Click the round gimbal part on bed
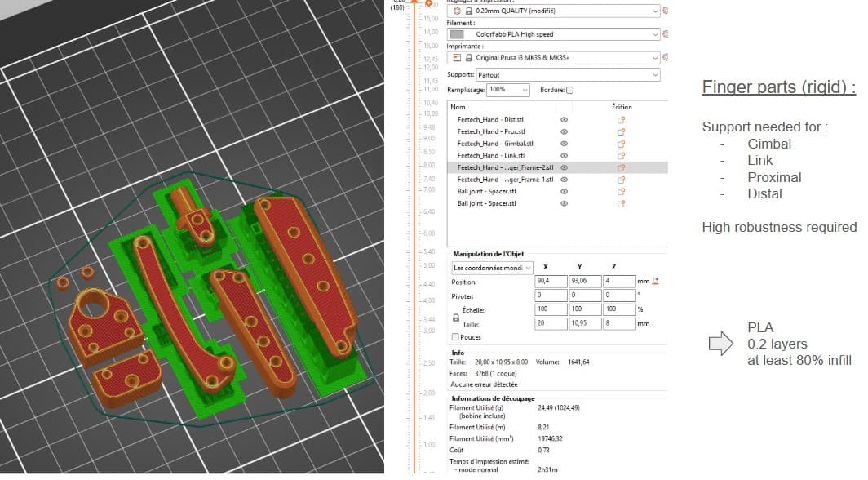The height and width of the screenshot is (480, 868). [104, 327]
